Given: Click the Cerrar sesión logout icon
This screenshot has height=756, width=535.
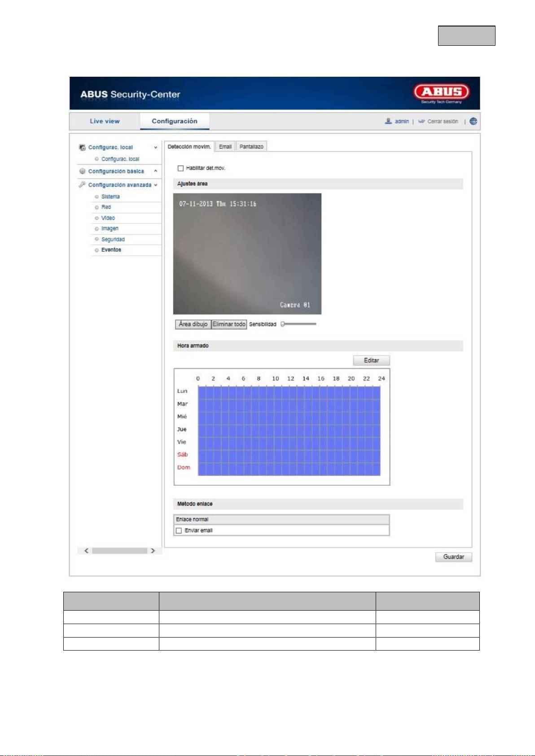Looking at the screenshot, I should pos(421,121).
